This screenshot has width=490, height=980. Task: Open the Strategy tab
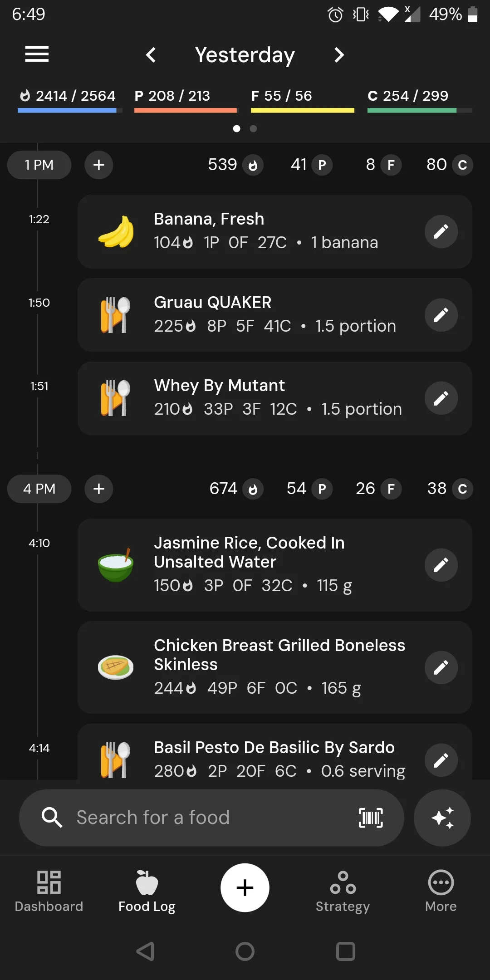(x=343, y=891)
